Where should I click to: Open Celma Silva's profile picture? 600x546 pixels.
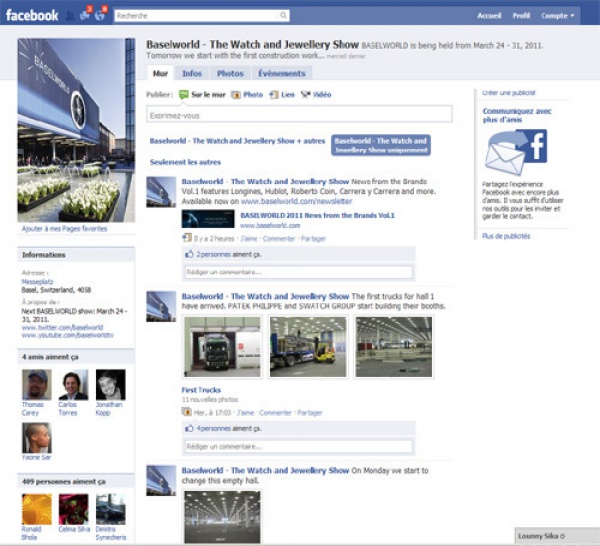[73, 509]
